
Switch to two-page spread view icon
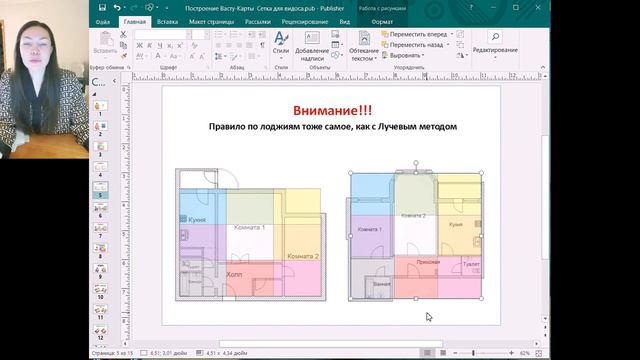click(443, 353)
